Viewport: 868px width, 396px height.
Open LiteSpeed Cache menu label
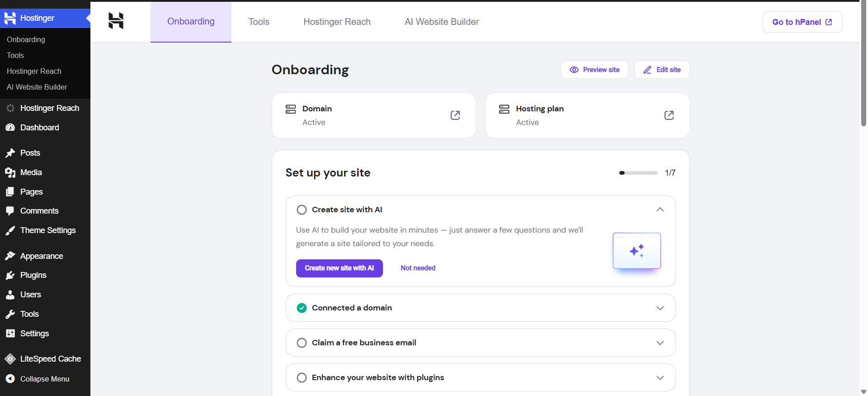[x=51, y=359]
